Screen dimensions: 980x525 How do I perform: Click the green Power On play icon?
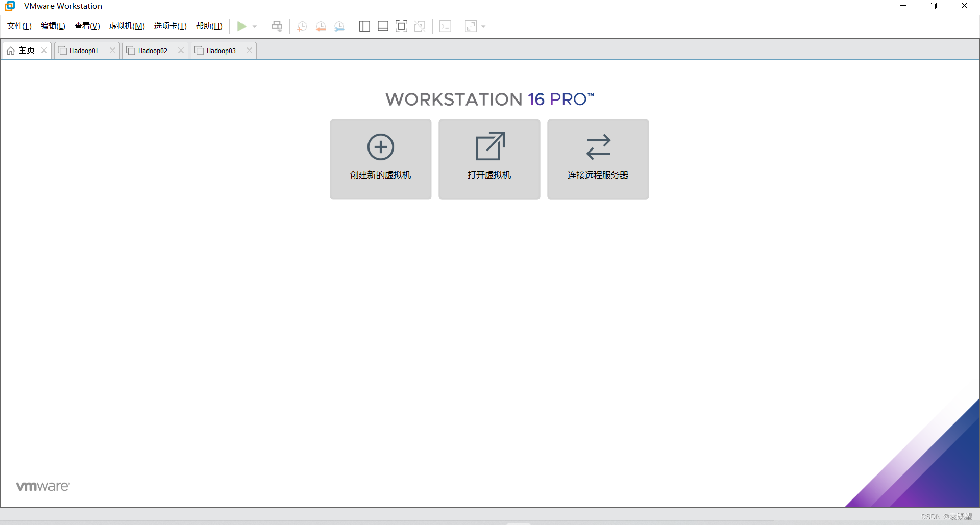pos(242,26)
